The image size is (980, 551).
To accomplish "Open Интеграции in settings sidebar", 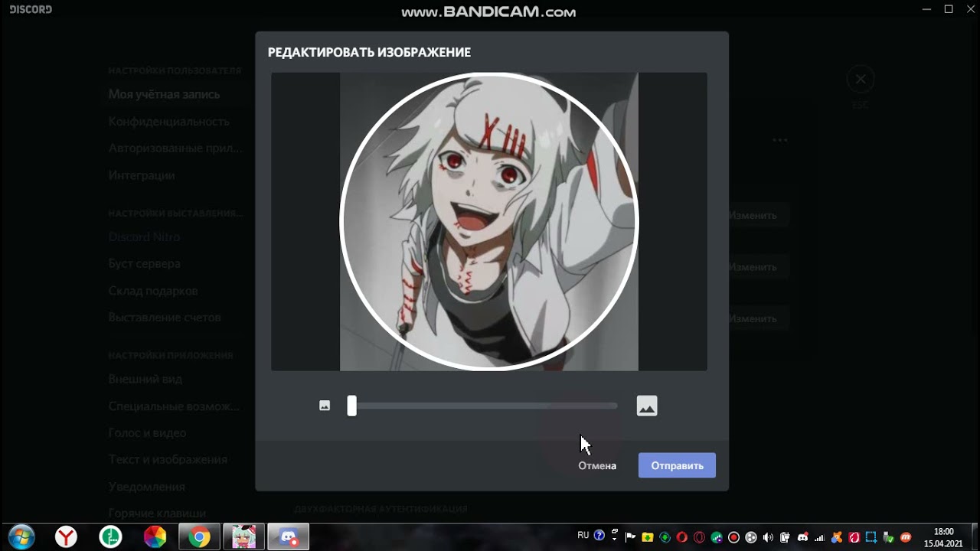I will coord(142,175).
